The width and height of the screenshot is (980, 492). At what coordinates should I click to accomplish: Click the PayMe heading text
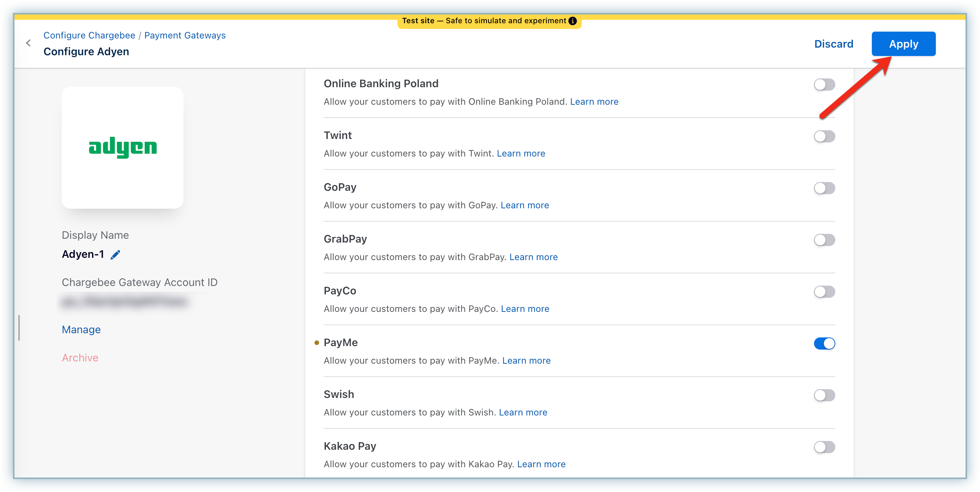point(341,343)
